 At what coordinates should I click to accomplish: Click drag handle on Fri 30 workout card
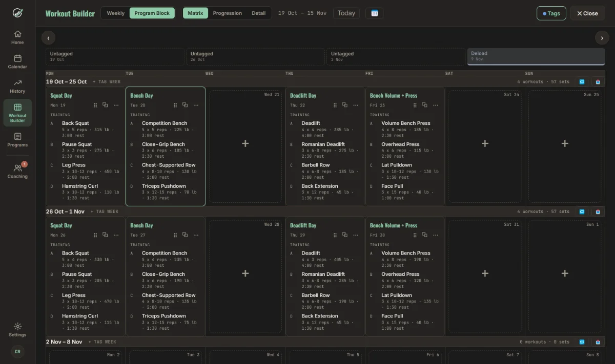pos(415,235)
